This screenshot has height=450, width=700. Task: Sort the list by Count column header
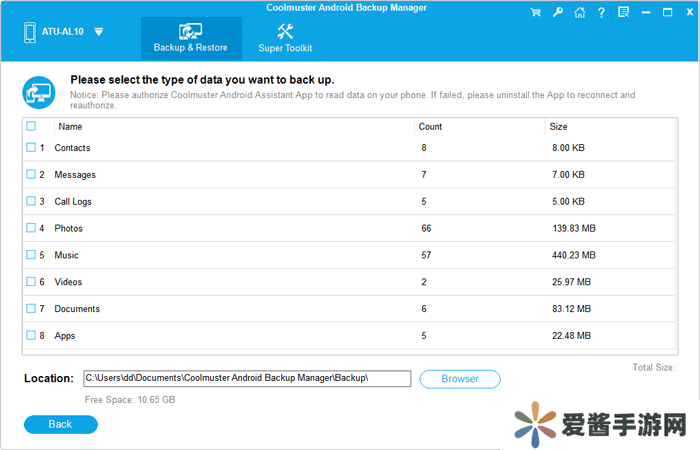(x=430, y=127)
